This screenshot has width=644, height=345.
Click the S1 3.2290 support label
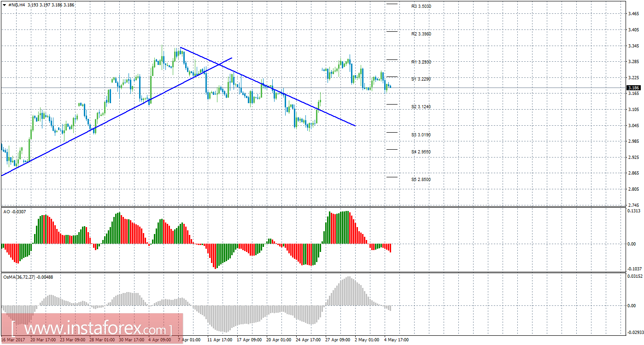click(x=421, y=79)
